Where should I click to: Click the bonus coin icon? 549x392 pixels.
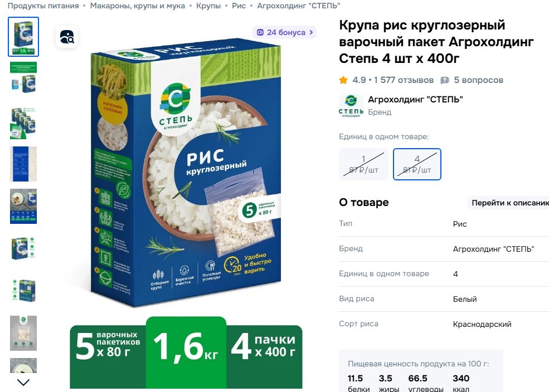(260, 32)
